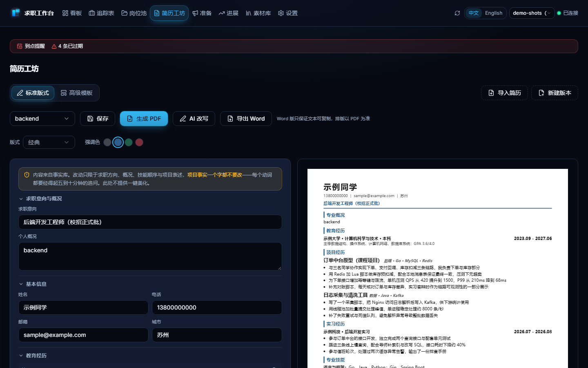Click the 导入简历 button
This screenshot has width=588, height=368.
click(x=504, y=93)
